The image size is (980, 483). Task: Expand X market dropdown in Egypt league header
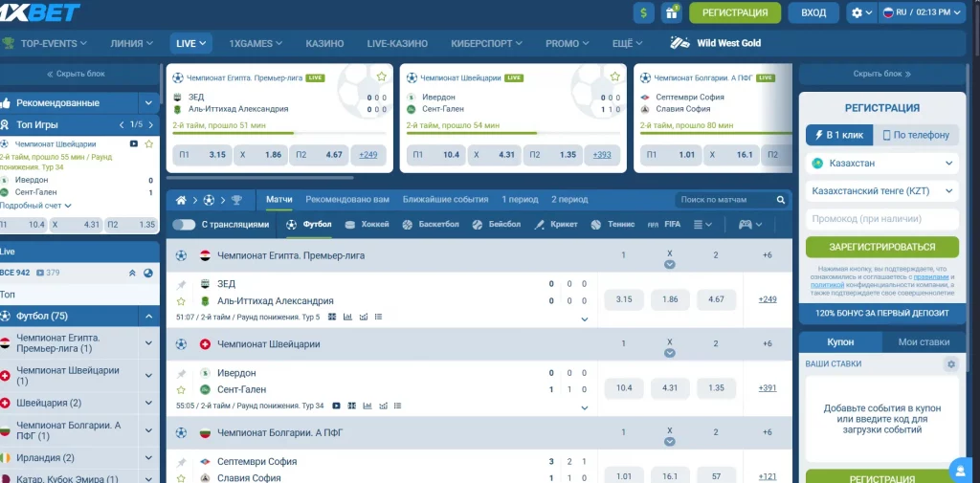point(669,264)
